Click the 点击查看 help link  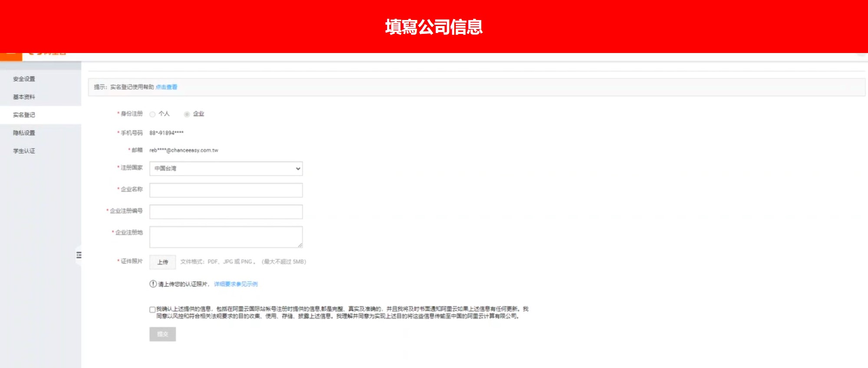(166, 87)
